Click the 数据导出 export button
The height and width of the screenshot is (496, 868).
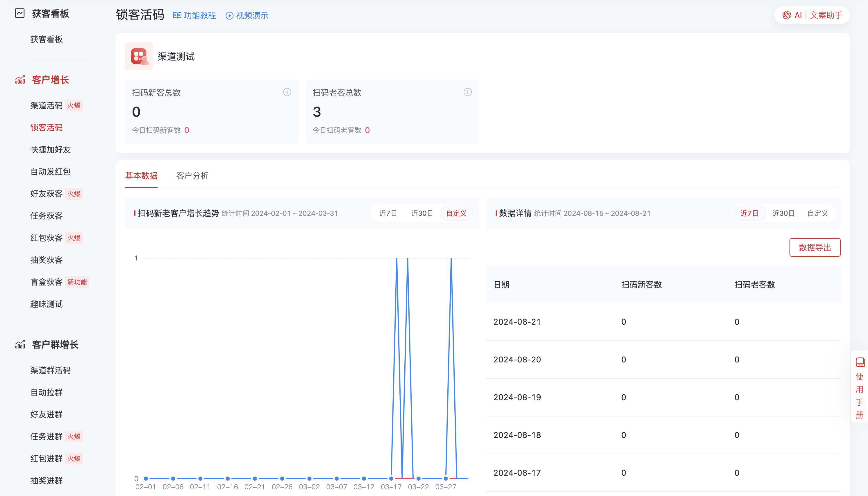point(815,248)
